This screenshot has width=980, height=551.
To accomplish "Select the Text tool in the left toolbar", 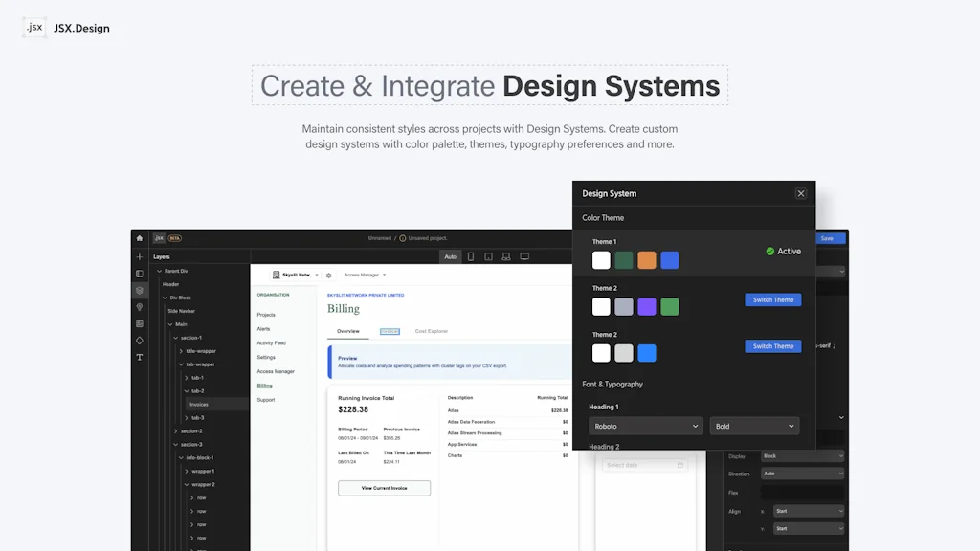I will point(139,357).
